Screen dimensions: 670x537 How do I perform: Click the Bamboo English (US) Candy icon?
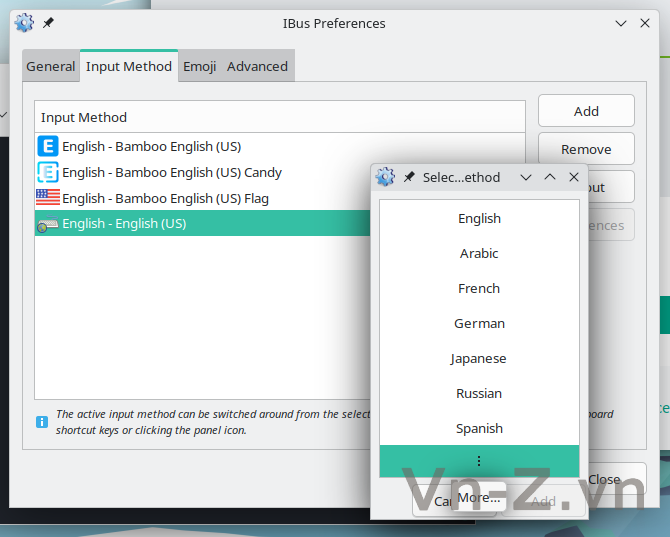[48, 172]
